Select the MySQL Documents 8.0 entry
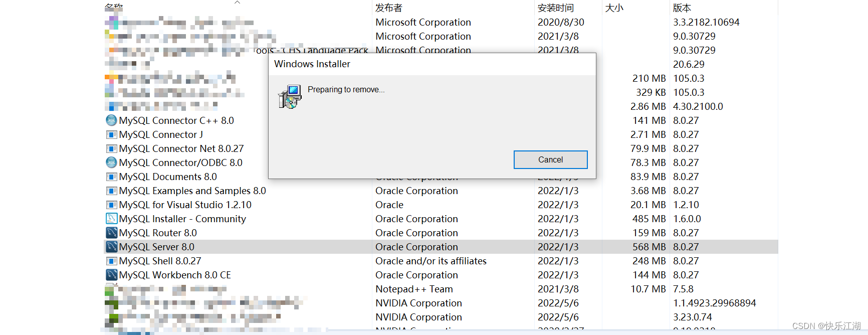The width and height of the screenshot is (868, 335). tap(168, 177)
